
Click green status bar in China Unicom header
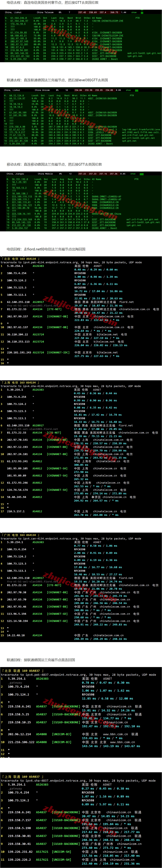[x=137, y=90]
